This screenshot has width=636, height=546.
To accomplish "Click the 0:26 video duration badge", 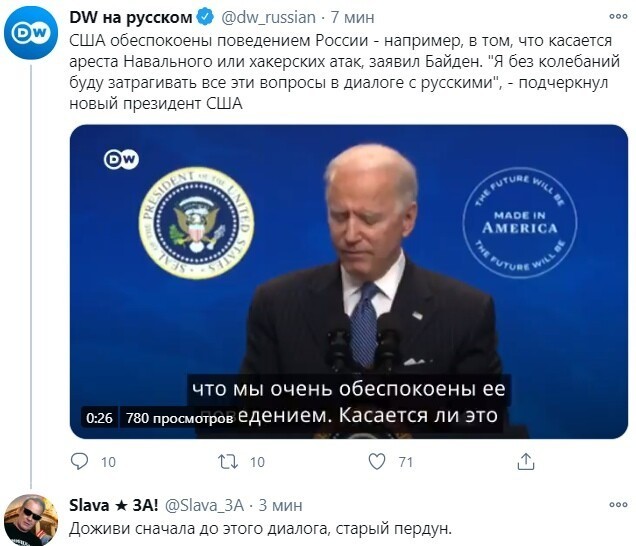I will pos(99,418).
